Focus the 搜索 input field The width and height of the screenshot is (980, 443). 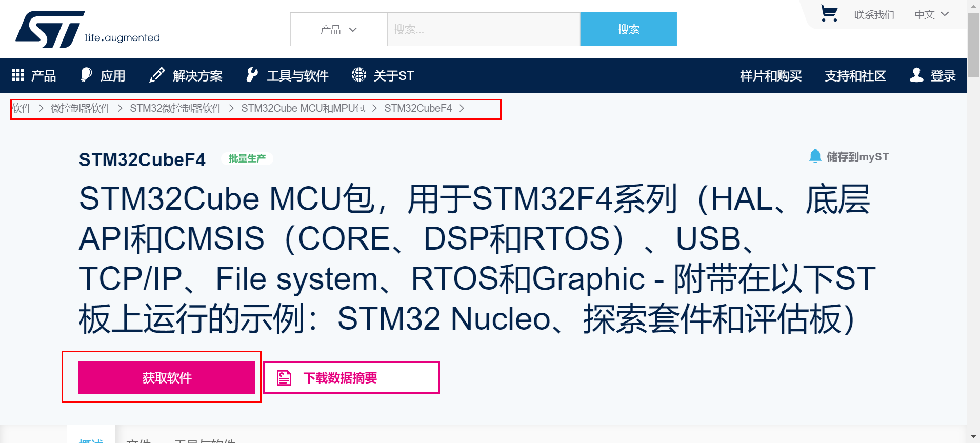(x=484, y=29)
